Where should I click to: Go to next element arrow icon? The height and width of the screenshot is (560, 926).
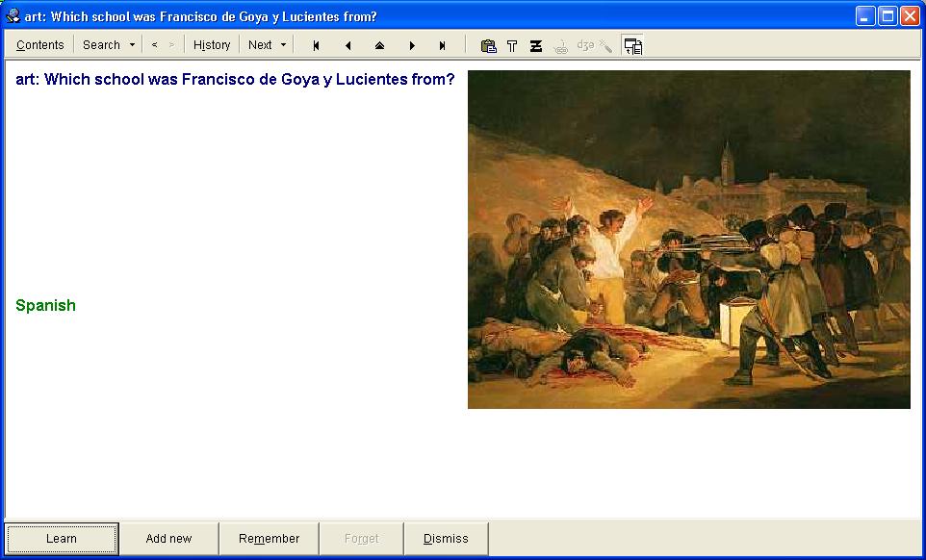click(x=412, y=45)
